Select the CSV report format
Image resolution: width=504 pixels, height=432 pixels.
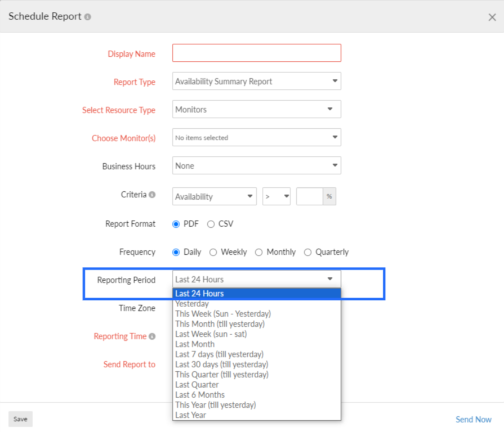pyautogui.click(x=211, y=224)
